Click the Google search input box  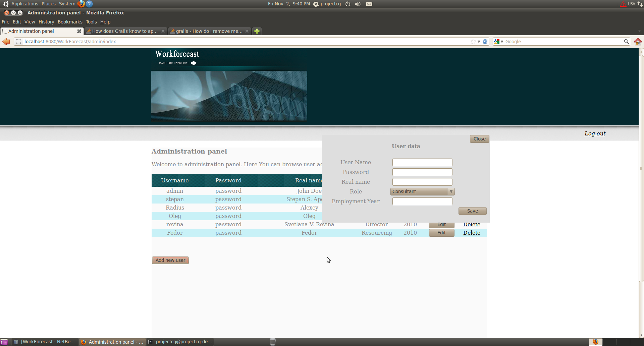[x=563, y=42]
